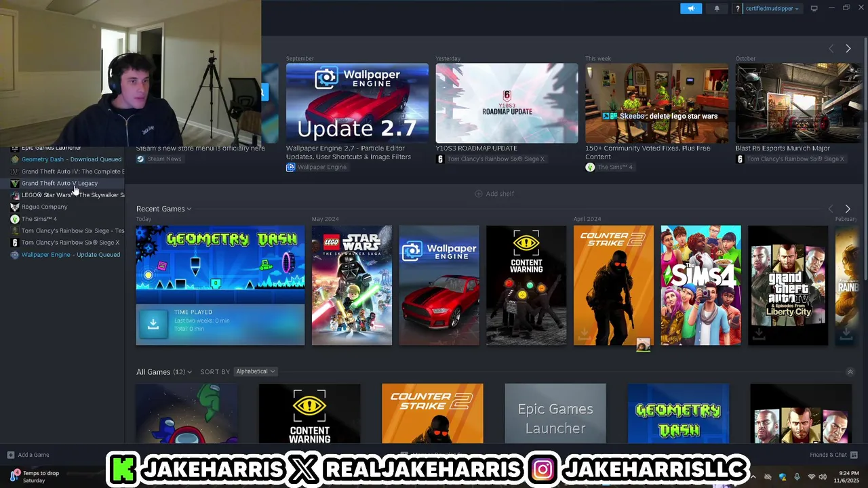The width and height of the screenshot is (868, 488).
Task: Open the notifications bell
Action: 717,8
